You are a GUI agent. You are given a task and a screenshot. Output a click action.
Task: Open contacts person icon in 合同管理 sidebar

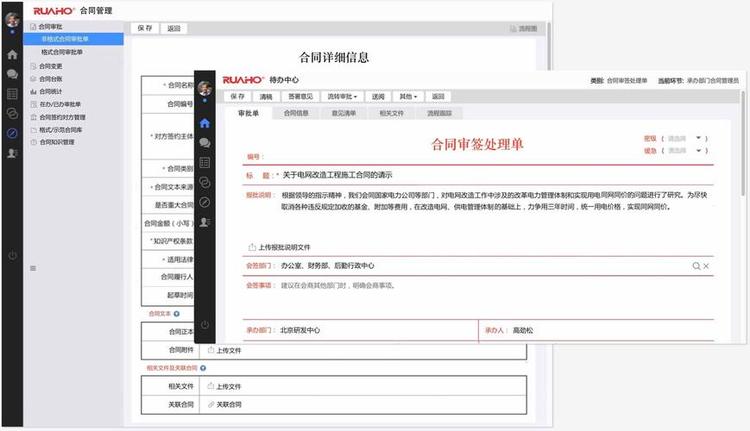coord(12,153)
